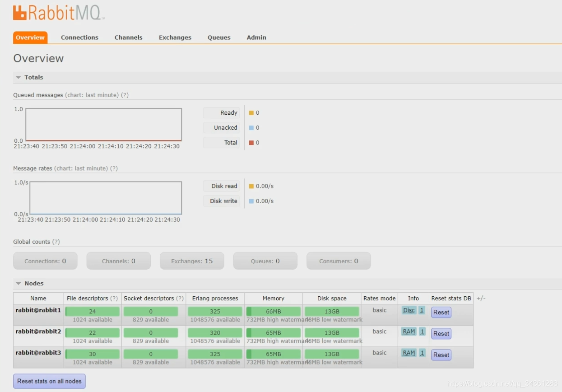Click the Ready yellow color swatch
This screenshot has width=562, height=392.
[251, 113]
